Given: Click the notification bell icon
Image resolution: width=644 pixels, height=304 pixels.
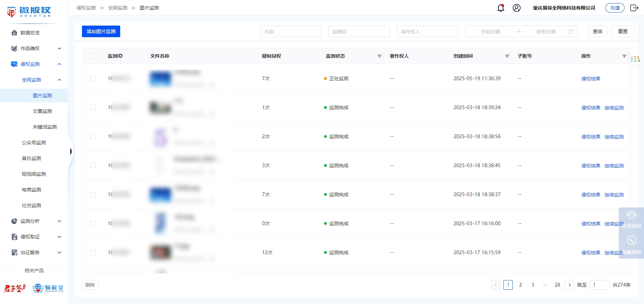Looking at the screenshot, I should 501,8.
